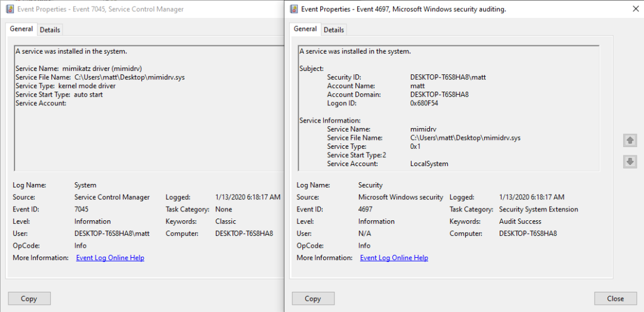Viewport: 644px width, 312px height.
Task: Click Keywords value 'Audit Success'
Action: coord(520,221)
